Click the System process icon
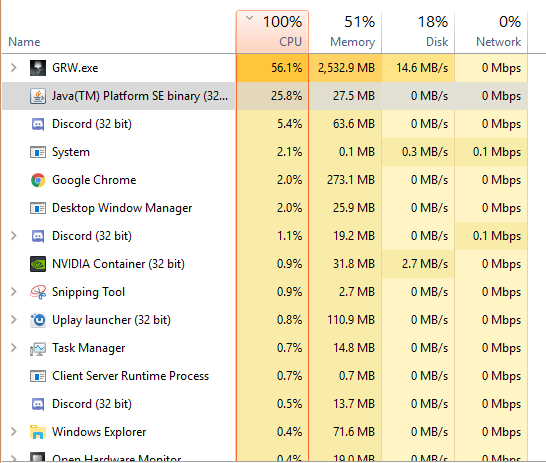546x463 pixels. pyautogui.click(x=38, y=152)
